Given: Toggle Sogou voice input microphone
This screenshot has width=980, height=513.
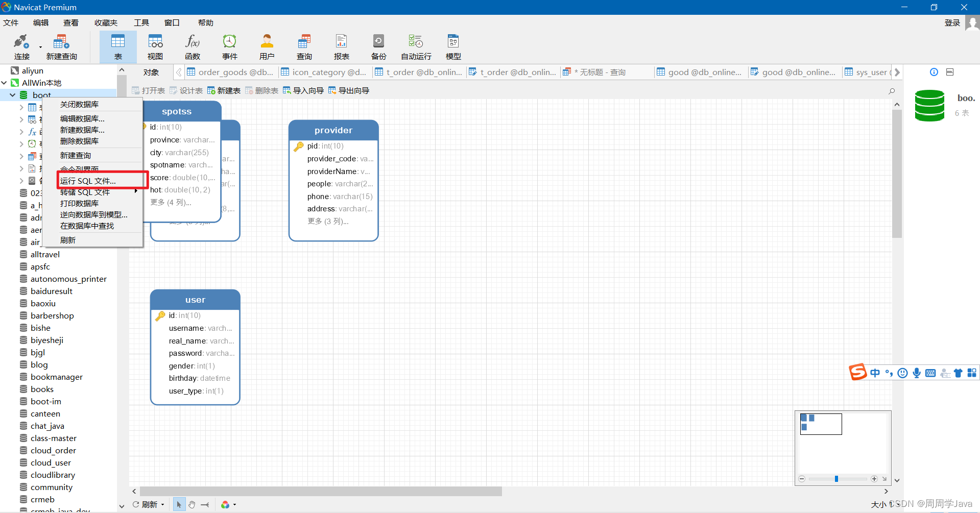Looking at the screenshot, I should point(917,373).
